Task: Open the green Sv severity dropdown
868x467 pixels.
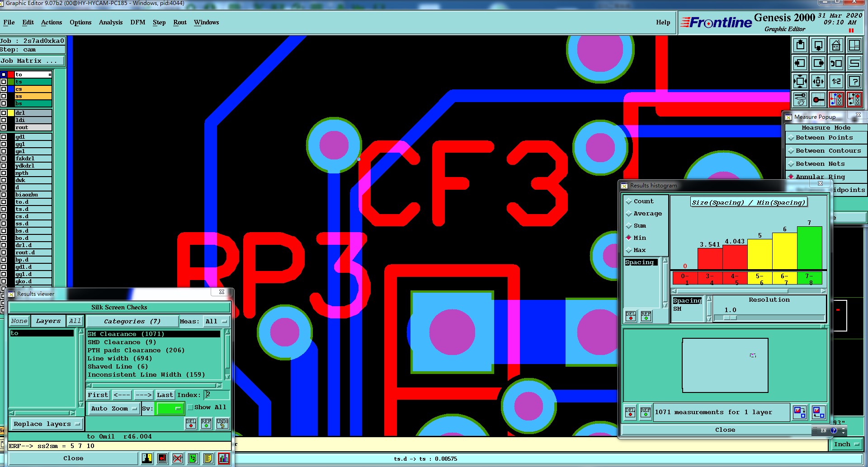Action: (170, 409)
